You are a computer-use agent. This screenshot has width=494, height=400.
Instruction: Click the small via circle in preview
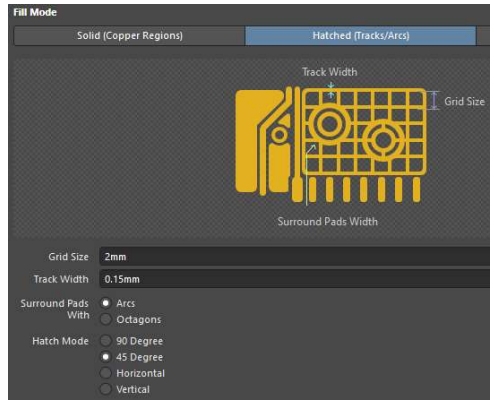tap(279, 135)
